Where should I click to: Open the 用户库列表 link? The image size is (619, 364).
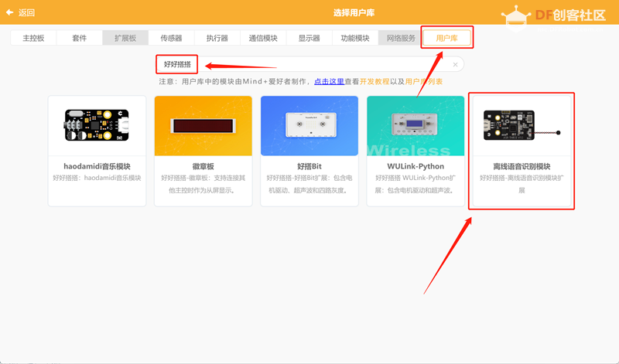(423, 82)
